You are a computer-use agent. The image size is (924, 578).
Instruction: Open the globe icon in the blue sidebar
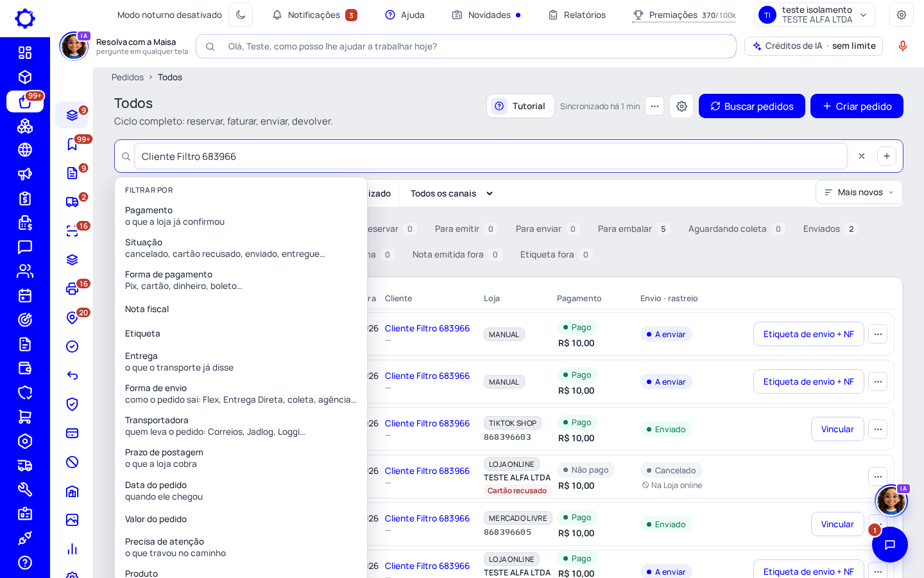coord(25,150)
